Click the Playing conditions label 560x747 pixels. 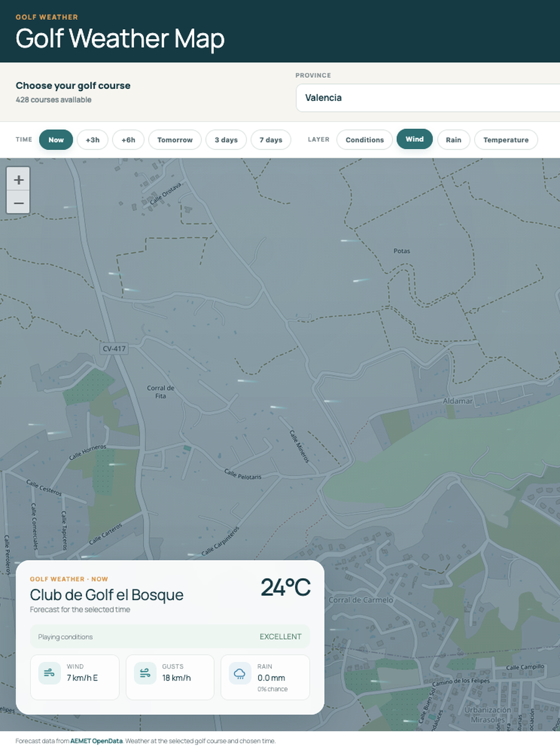65,637
